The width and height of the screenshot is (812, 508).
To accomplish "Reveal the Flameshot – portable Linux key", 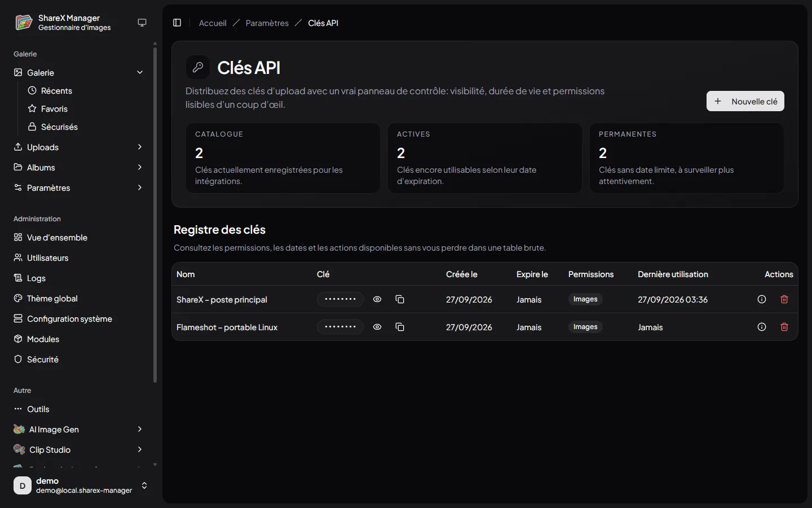I will tap(377, 327).
